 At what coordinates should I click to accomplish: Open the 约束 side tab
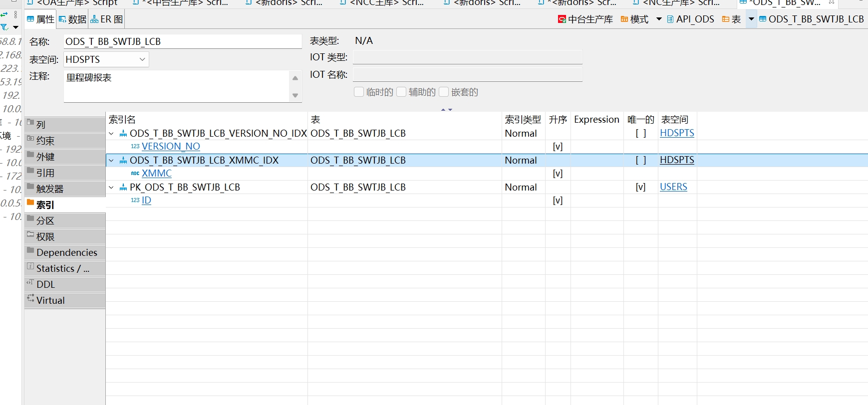[x=65, y=141]
